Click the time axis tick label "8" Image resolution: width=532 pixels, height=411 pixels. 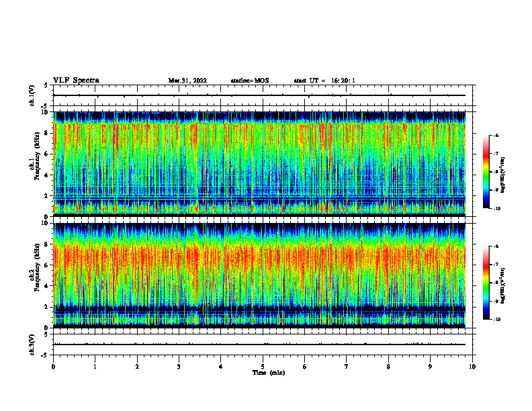388,367
